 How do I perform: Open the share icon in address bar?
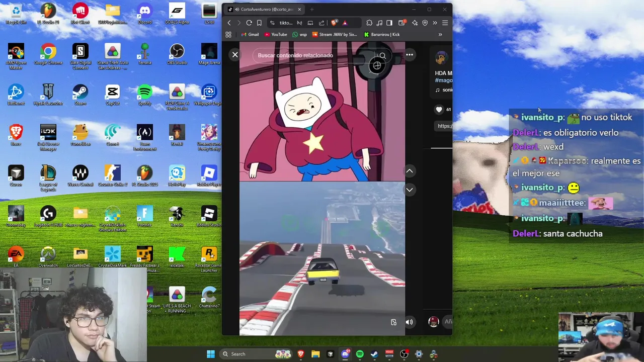coord(321,23)
